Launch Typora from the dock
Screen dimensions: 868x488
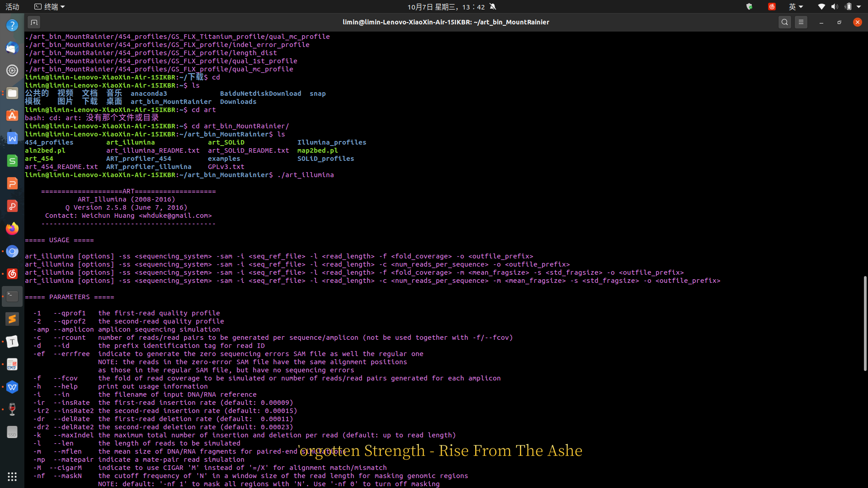click(x=12, y=342)
